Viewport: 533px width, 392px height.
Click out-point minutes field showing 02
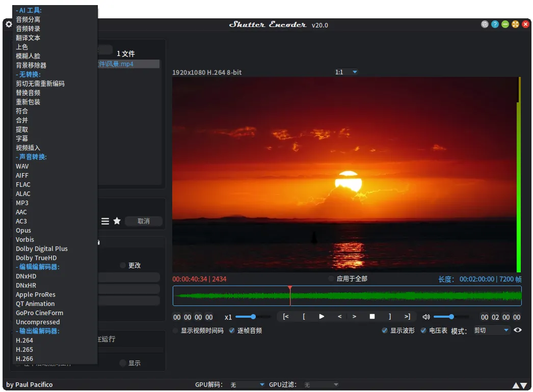(495, 317)
